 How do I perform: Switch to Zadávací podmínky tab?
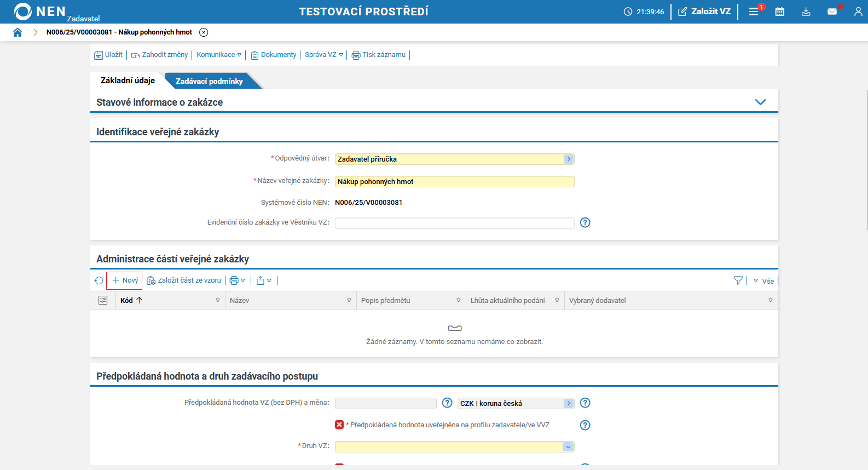[209, 81]
